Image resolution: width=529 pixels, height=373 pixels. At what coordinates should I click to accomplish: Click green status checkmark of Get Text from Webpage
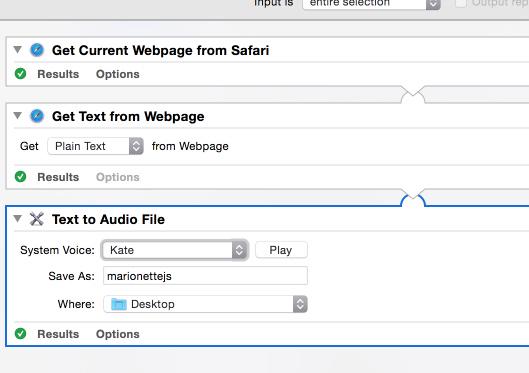click(x=21, y=176)
